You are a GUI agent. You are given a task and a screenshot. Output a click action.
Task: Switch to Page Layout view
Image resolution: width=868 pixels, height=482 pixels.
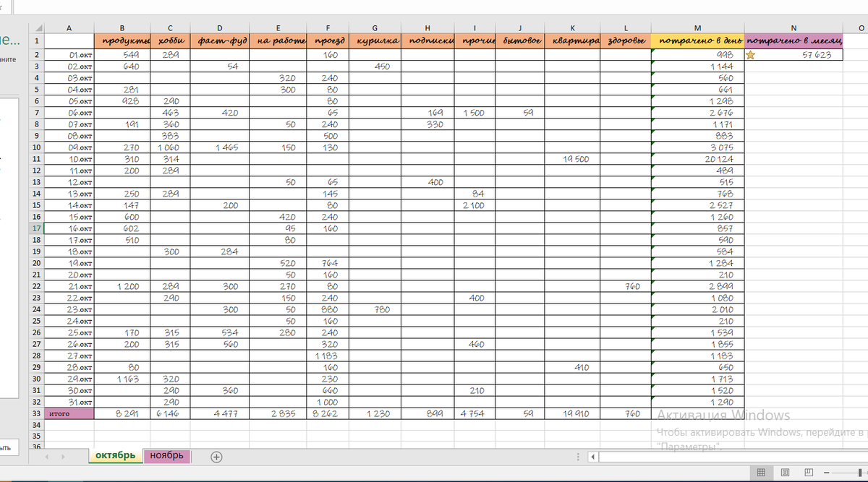click(786, 473)
